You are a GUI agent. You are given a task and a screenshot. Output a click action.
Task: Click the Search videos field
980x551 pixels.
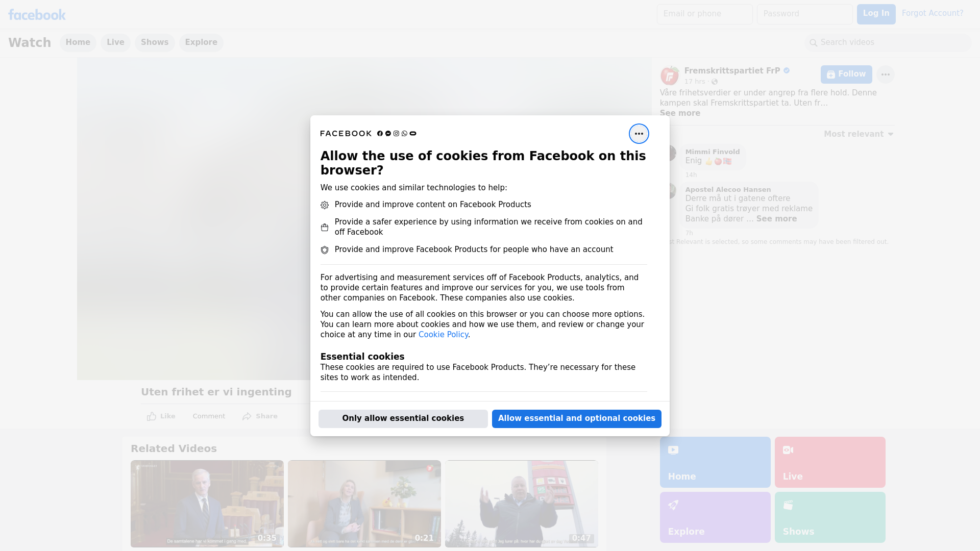[888, 42]
